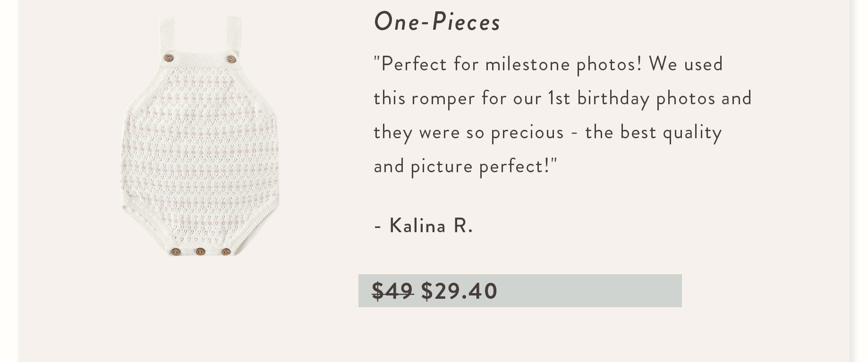The width and height of the screenshot is (868, 362).
Task: Click the "they were so precious" review line
Action: [x=468, y=132]
